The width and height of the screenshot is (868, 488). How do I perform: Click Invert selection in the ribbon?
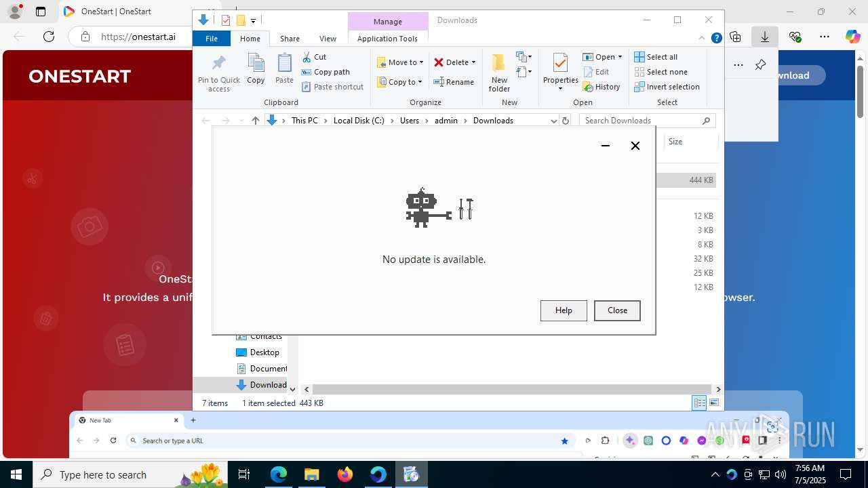[x=667, y=87]
